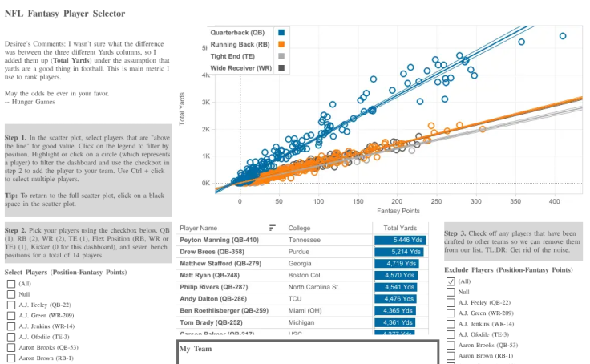This screenshot has width=590, height=364.
Task: Tick A.J. Green (WR-209) in Select Players
Action: click(11, 315)
